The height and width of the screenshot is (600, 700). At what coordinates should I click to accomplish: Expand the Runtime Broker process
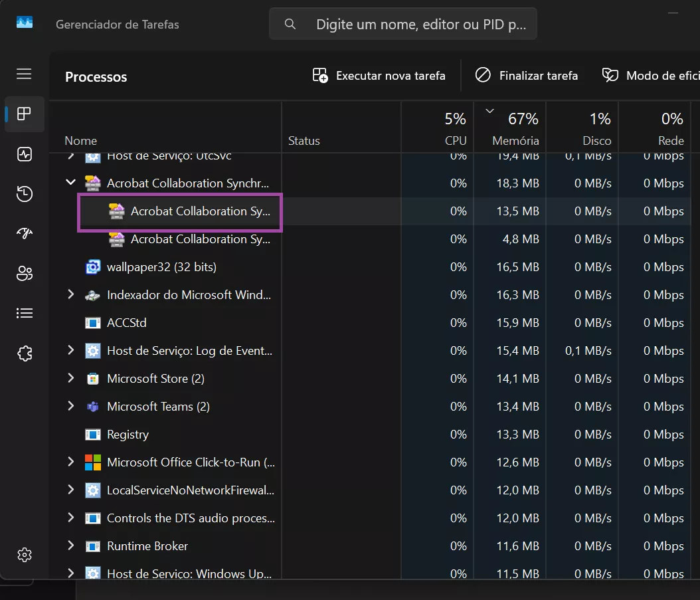click(x=71, y=546)
